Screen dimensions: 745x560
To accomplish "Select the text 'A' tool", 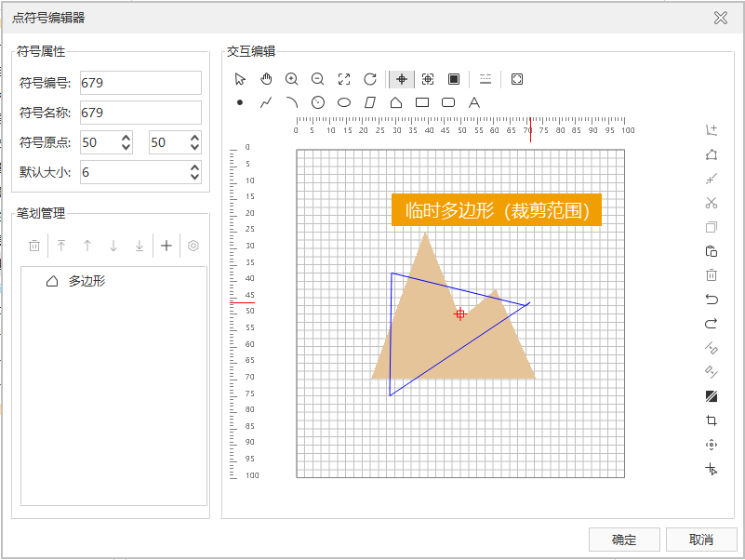I will pyautogui.click(x=473, y=102).
